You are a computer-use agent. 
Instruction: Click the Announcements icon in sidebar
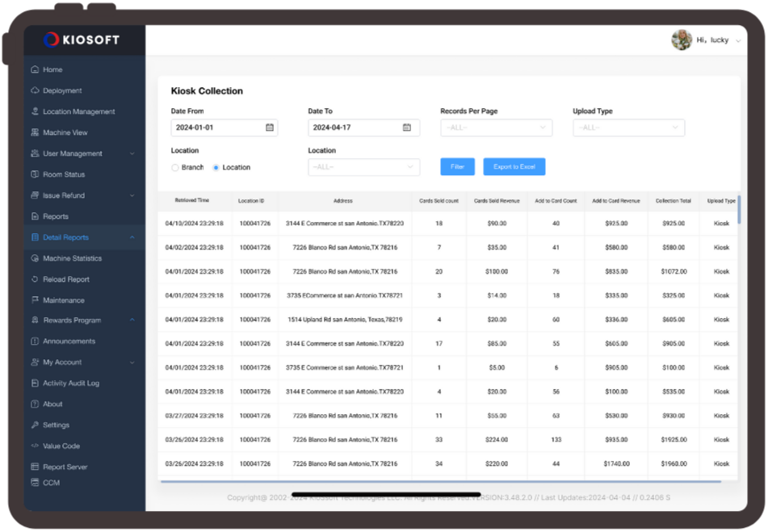(35, 341)
